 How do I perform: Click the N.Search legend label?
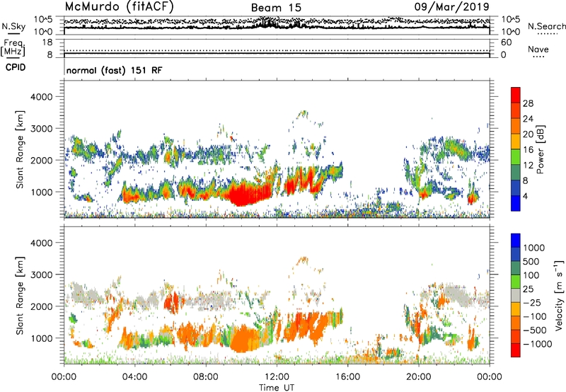(546, 26)
